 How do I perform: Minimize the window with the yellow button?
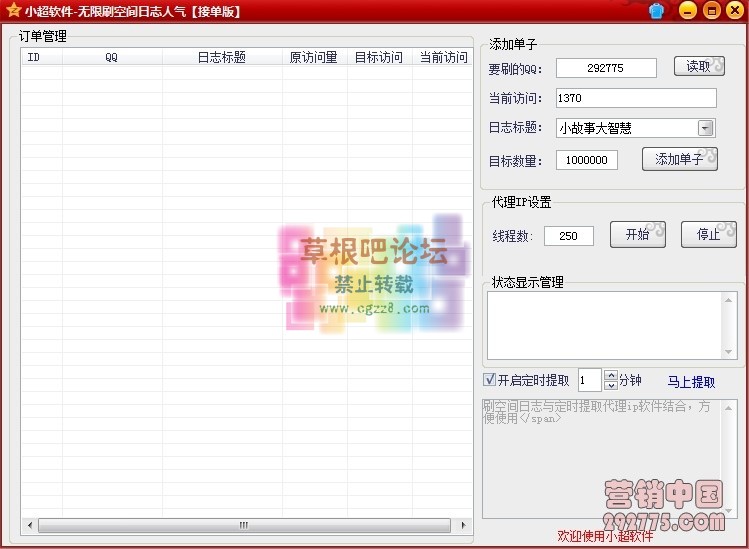[687, 10]
